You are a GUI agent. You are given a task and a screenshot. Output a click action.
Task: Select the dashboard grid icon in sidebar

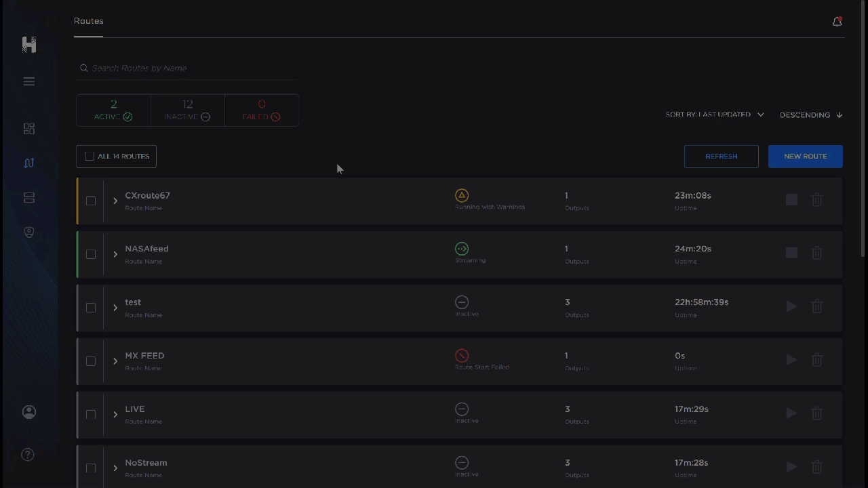[x=28, y=128]
